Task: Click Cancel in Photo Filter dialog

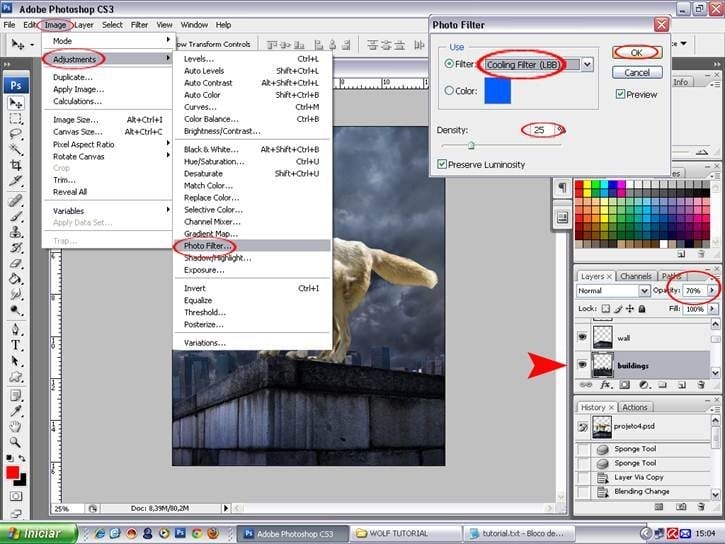Action: pos(637,73)
